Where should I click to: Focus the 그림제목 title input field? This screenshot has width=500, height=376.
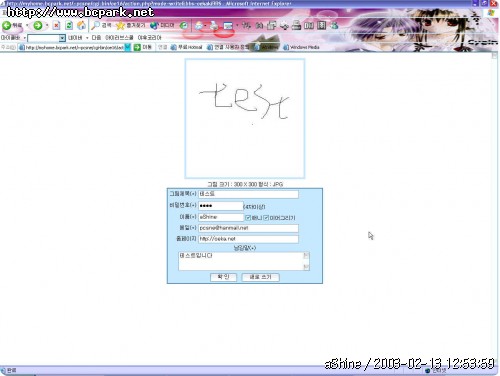tap(248, 194)
